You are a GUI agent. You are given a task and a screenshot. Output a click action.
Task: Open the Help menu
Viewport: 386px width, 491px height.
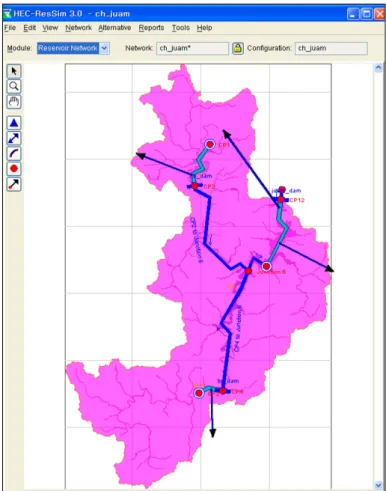(204, 28)
